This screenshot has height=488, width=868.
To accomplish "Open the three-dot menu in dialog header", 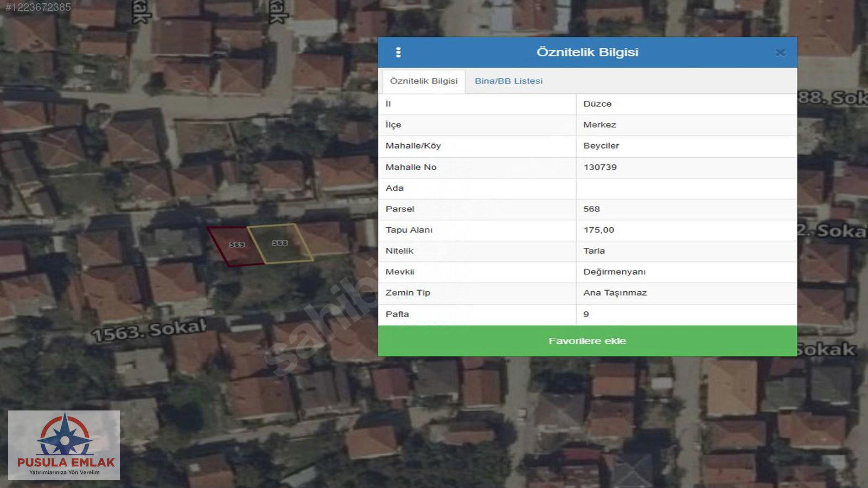I will pos(398,52).
